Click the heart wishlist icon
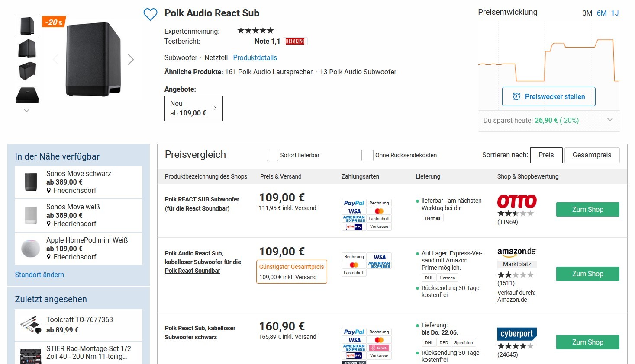This screenshot has height=364, width=635. [150, 14]
